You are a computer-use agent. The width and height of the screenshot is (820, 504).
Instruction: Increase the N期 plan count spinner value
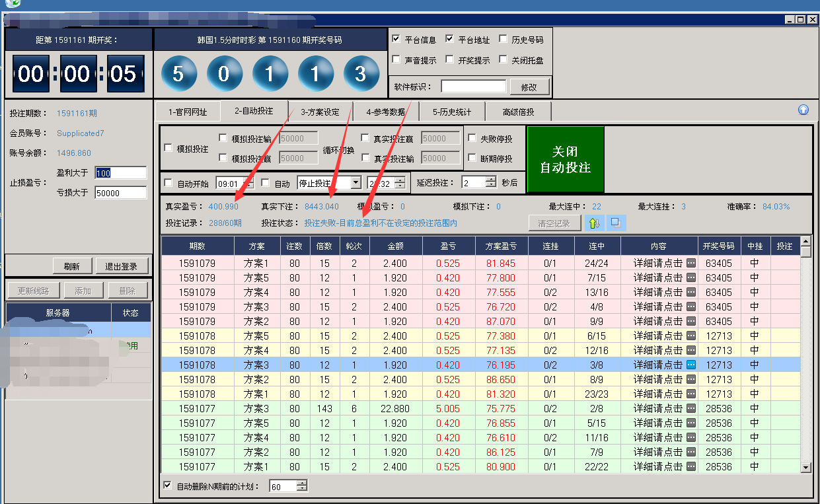(302, 484)
